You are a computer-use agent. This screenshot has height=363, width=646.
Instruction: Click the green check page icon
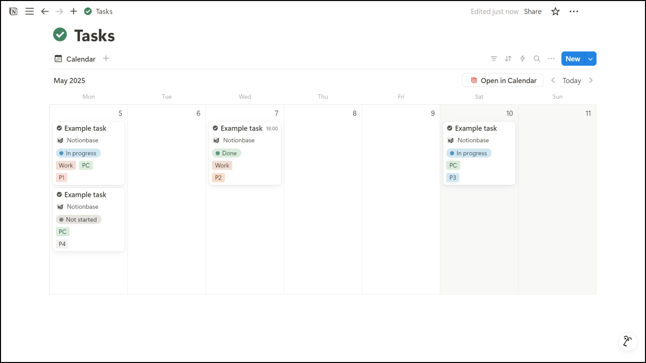click(60, 35)
